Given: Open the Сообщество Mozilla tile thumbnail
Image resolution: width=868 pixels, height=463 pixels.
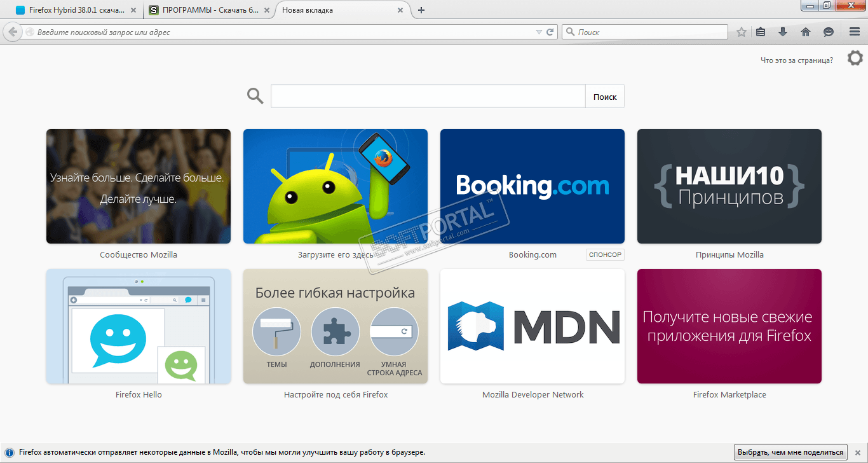Looking at the screenshot, I should [139, 186].
